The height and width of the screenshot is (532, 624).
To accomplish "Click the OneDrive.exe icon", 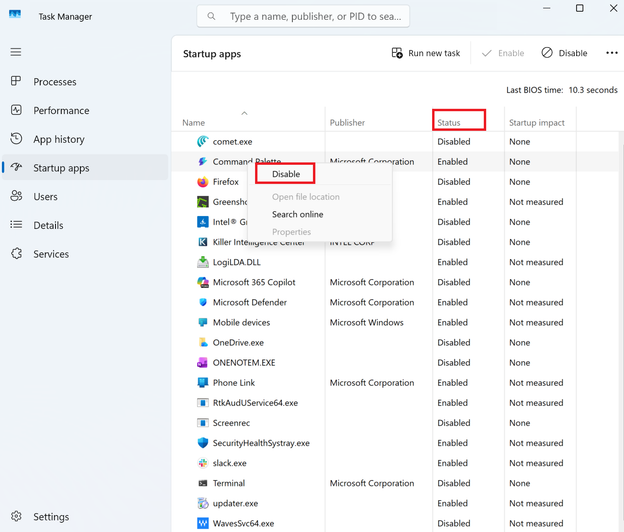I will click(x=203, y=342).
